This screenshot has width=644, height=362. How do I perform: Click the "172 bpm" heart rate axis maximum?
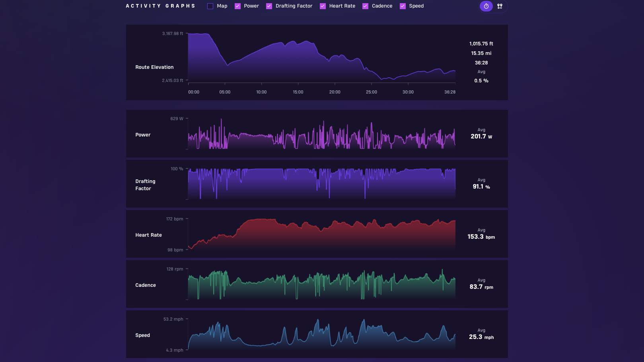(175, 219)
